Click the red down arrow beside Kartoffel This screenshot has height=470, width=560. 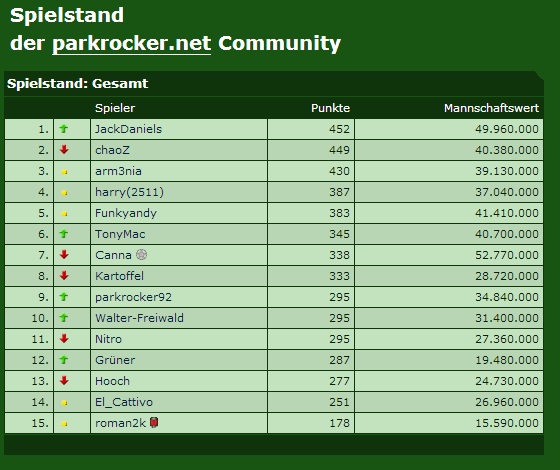coord(64,275)
